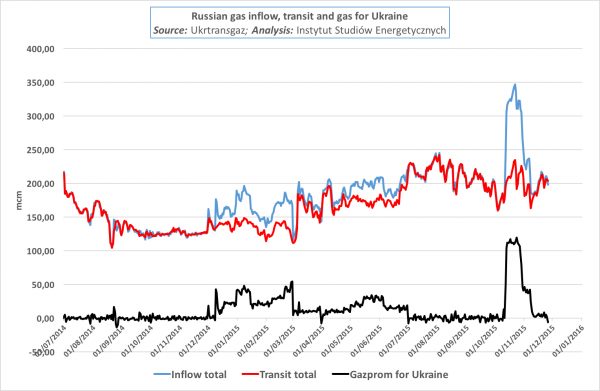
Task: Select the Gazprom for Ukraine legend label
Action: (x=399, y=374)
